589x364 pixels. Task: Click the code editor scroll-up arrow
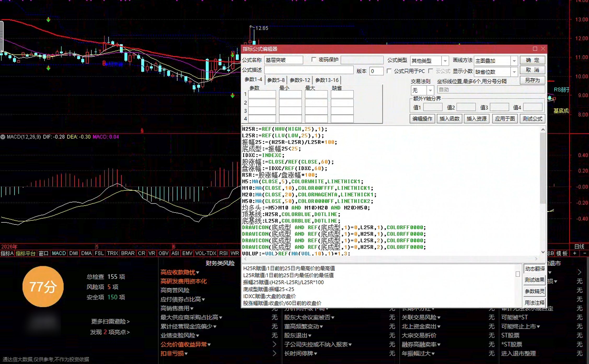click(x=543, y=130)
